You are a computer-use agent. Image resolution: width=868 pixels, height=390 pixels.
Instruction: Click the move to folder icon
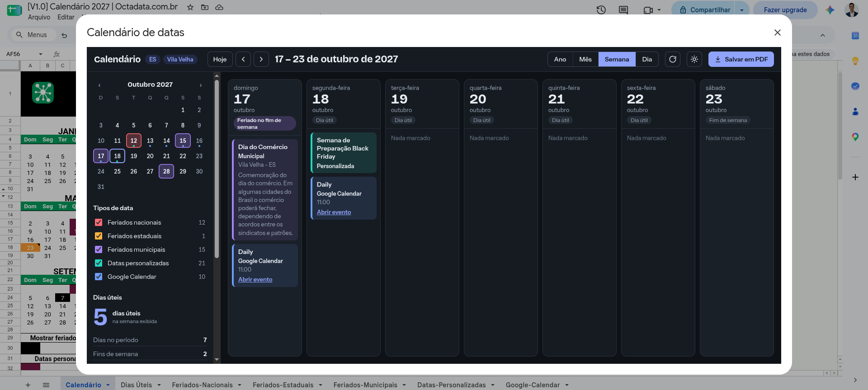pyautogui.click(x=205, y=7)
